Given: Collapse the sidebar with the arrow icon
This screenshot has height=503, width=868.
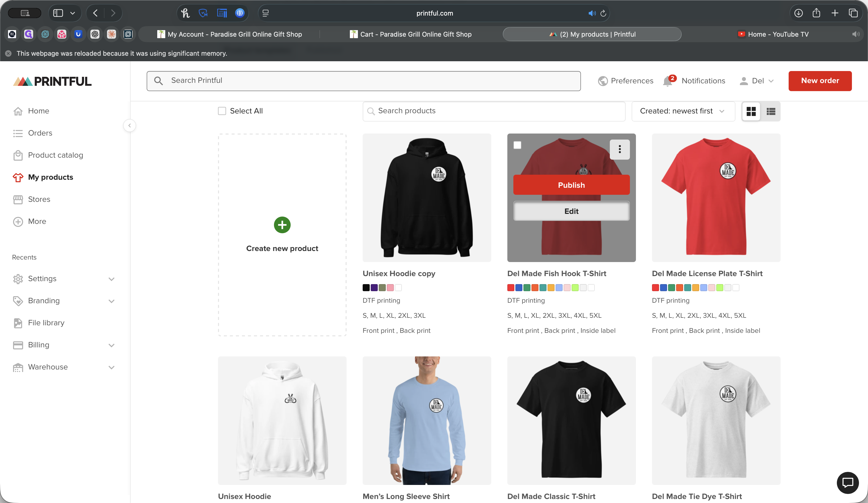Looking at the screenshot, I should [x=130, y=126].
